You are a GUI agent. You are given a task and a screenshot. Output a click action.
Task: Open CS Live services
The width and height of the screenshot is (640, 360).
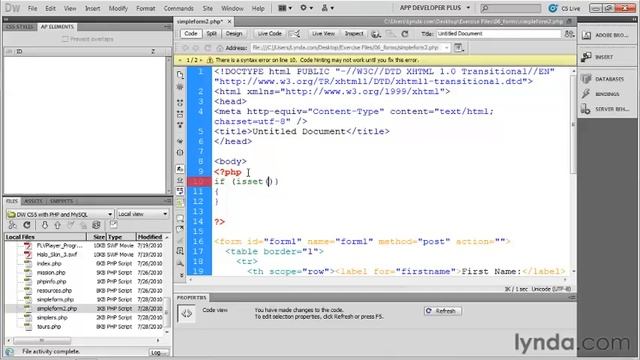coord(564,8)
